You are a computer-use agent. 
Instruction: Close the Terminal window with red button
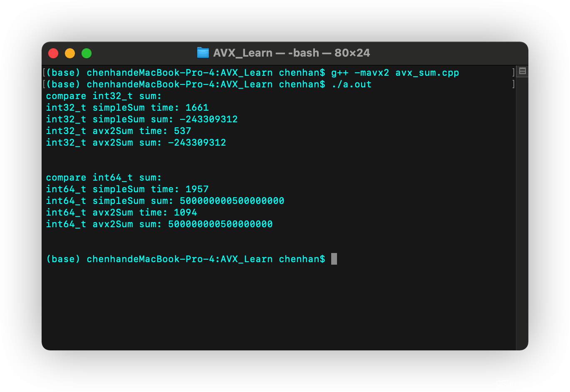(53, 53)
